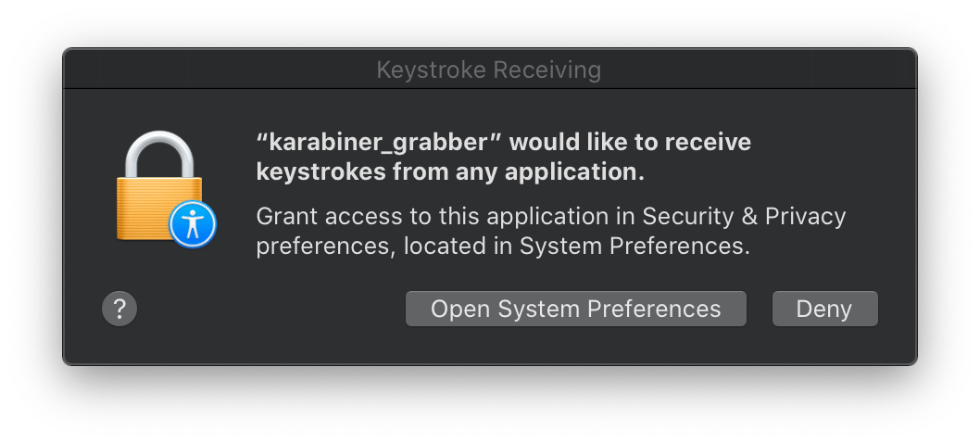
Task: Click the question mark help button
Action: click(x=119, y=309)
